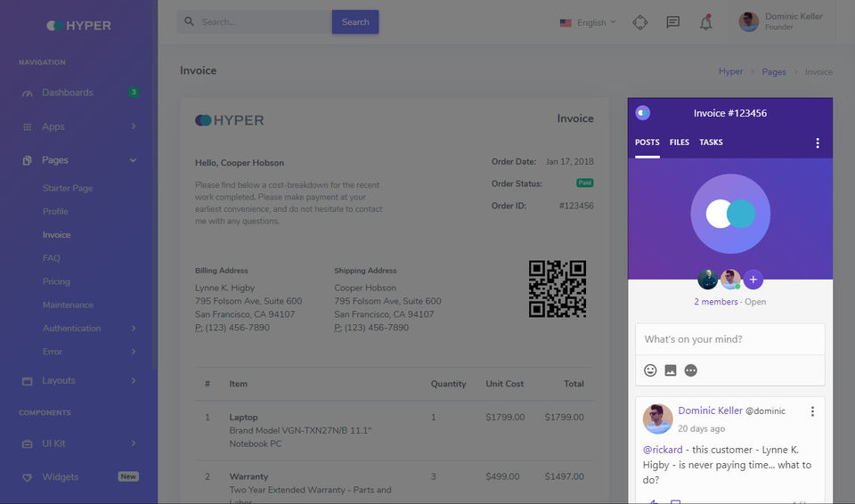Expand the Apps menu chevron
855x504 pixels.
pos(134,126)
